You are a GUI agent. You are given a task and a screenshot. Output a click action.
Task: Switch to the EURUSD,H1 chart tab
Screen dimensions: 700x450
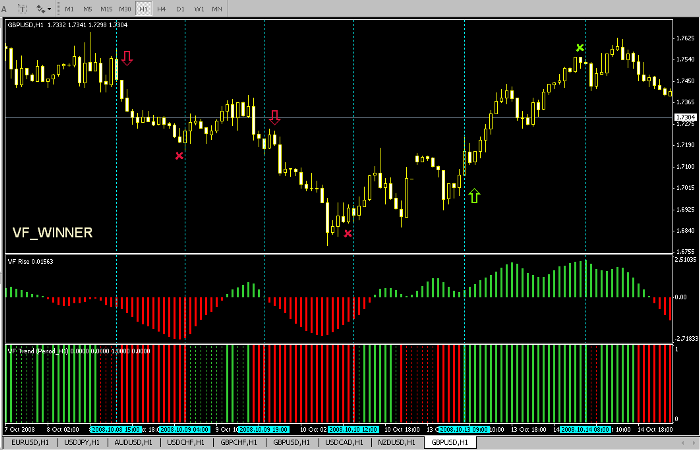(x=27, y=441)
